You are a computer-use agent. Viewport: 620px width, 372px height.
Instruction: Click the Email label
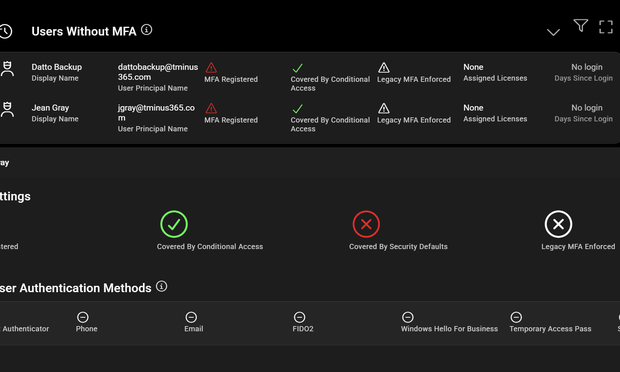(194, 329)
